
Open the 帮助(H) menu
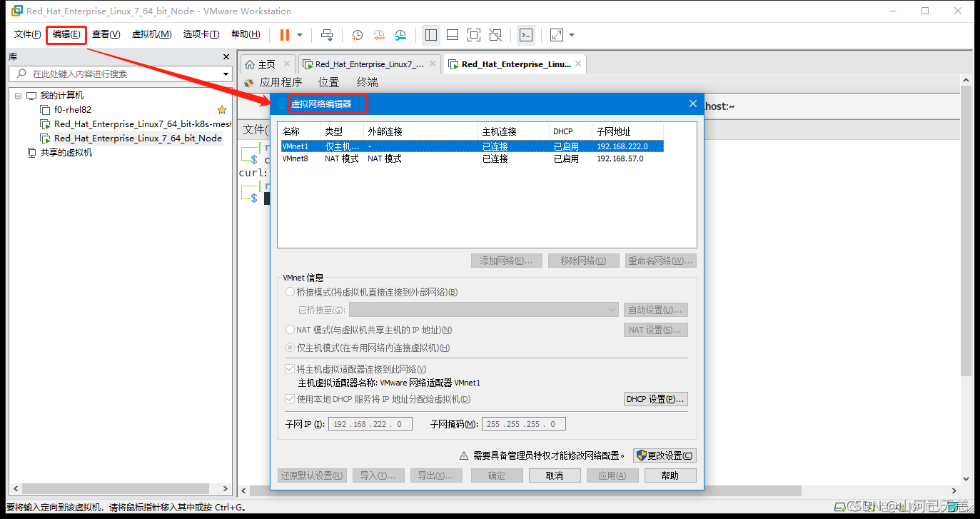pyautogui.click(x=246, y=34)
